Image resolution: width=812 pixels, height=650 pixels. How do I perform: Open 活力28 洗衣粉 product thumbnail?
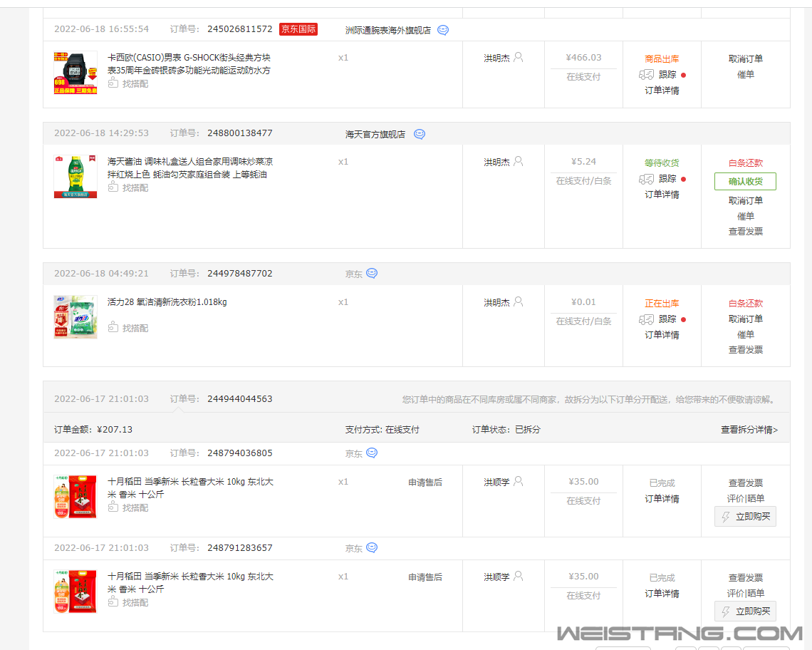pyautogui.click(x=76, y=316)
